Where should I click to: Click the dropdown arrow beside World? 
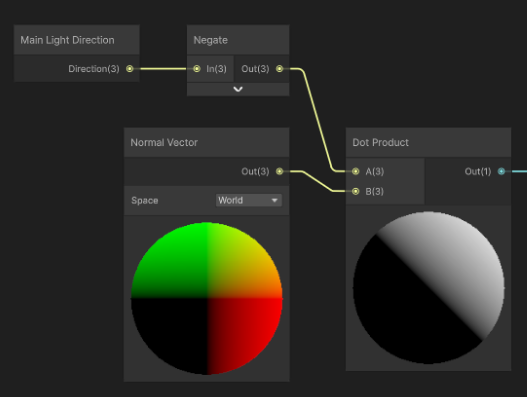pos(275,200)
